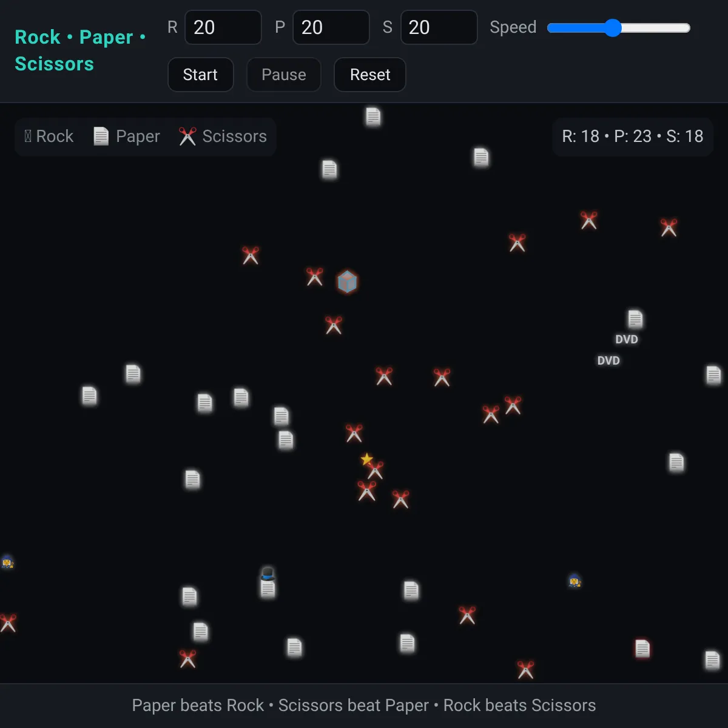Pause the simulation
728x728 pixels.
click(283, 75)
